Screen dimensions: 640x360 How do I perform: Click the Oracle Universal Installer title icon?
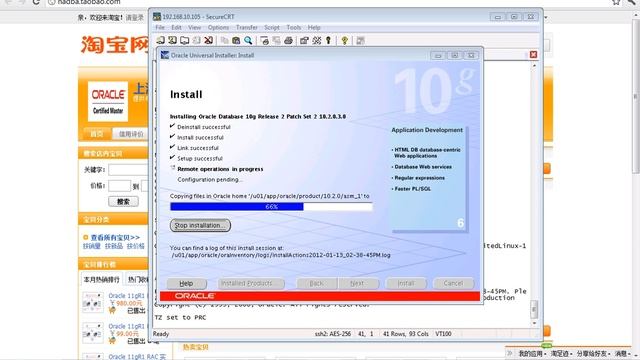click(x=165, y=55)
